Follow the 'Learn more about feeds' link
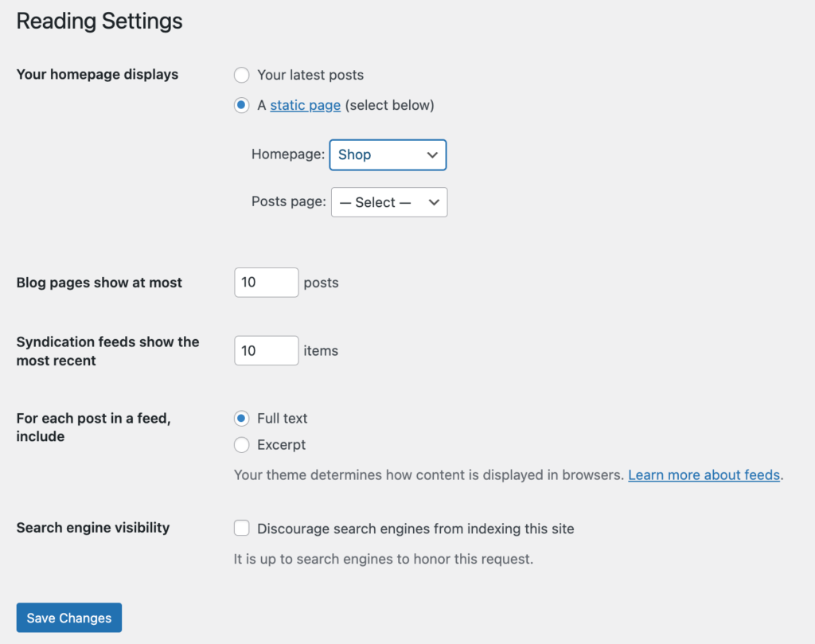This screenshot has width=815, height=644. tap(704, 474)
